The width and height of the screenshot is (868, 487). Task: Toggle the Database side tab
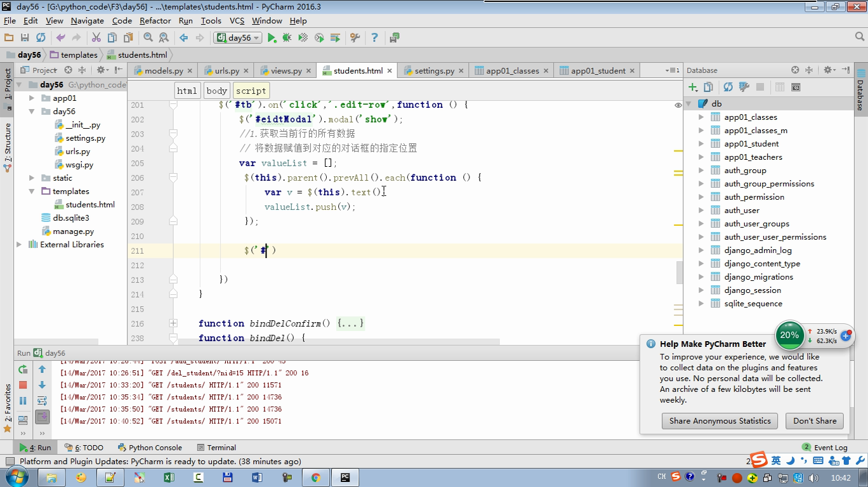(x=860, y=91)
